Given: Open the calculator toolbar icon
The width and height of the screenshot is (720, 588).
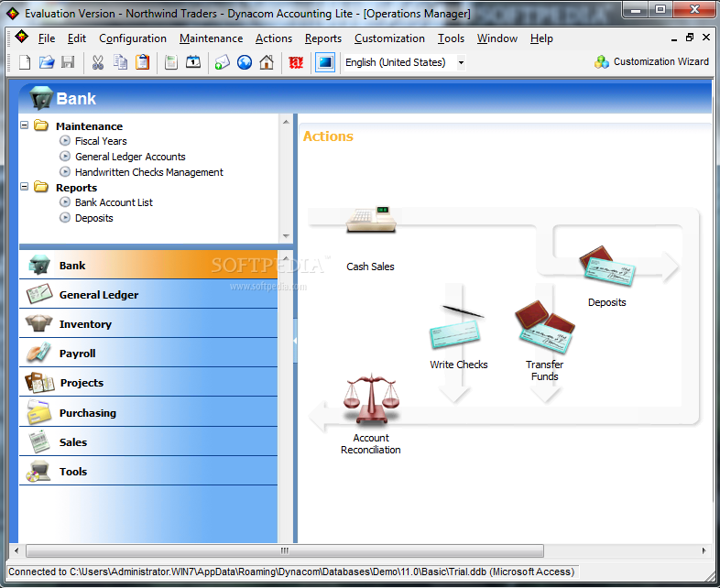Looking at the screenshot, I should coord(171,62).
